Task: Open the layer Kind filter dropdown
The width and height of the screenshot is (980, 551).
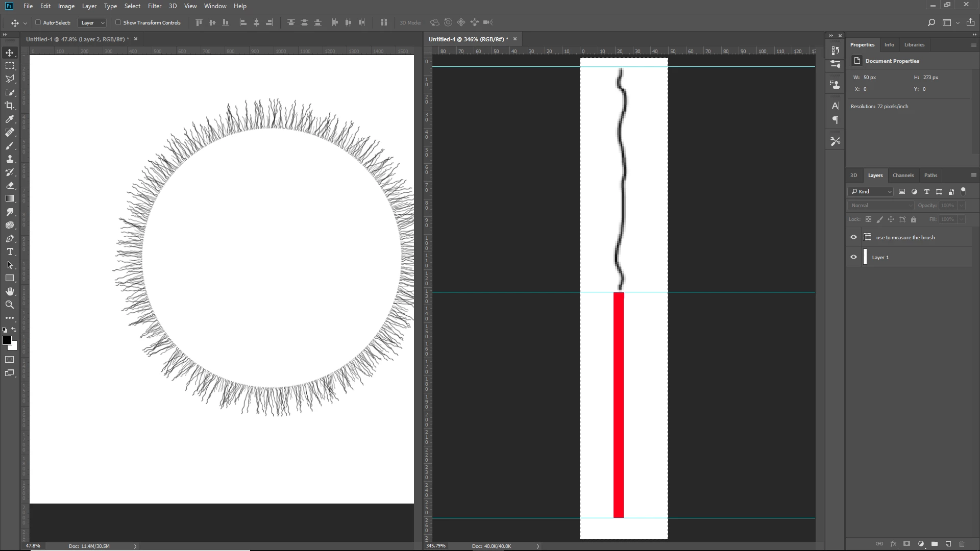Action: coord(871,191)
